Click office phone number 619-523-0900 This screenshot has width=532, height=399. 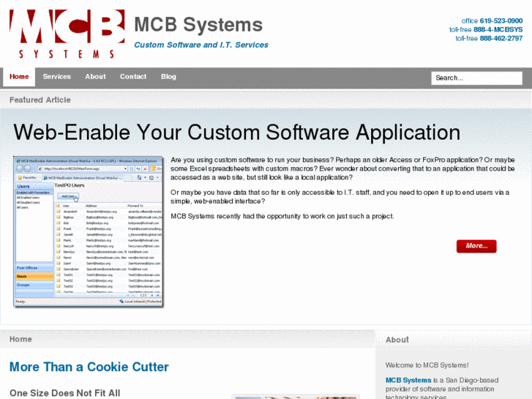[501, 20]
